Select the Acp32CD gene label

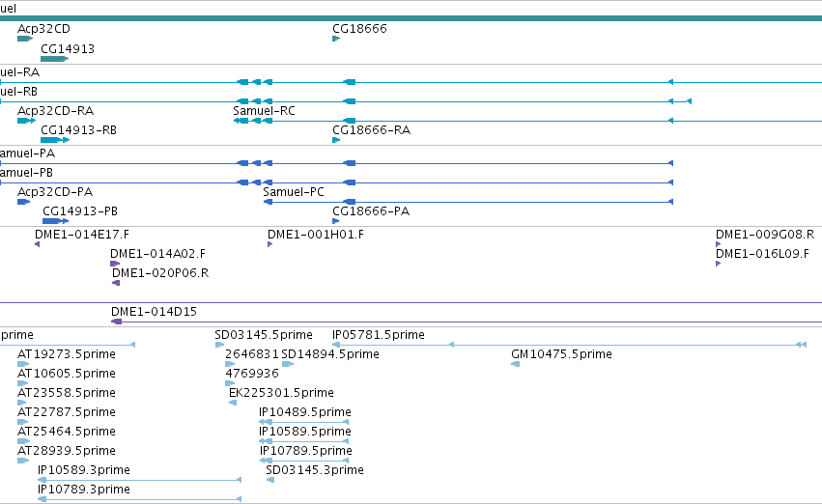[43, 29]
